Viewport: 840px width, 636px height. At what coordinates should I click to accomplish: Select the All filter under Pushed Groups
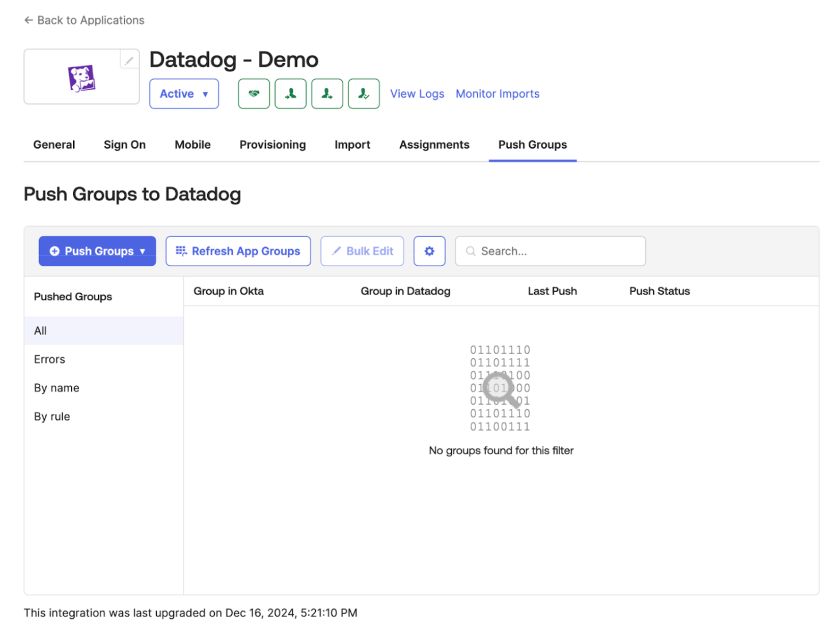coord(104,331)
